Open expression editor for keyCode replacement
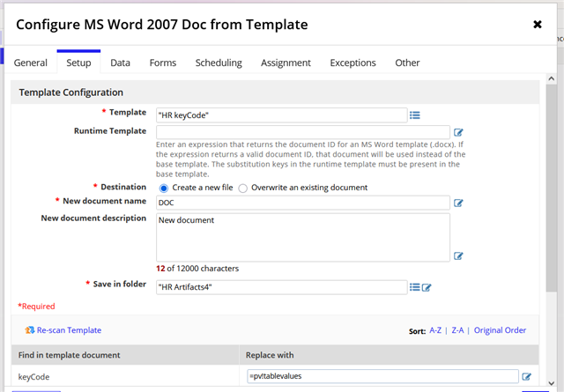564x392 pixels. coord(527,376)
